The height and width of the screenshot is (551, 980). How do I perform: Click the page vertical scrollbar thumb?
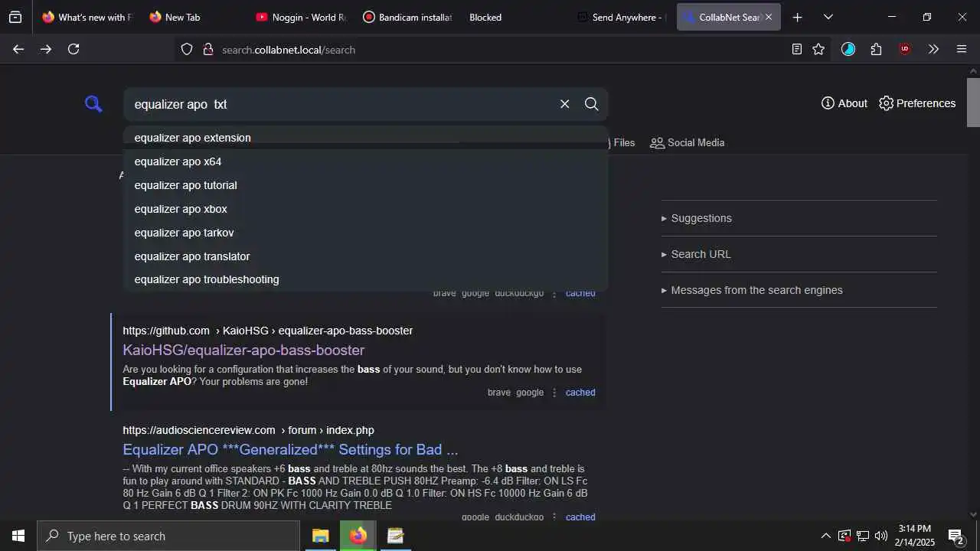click(x=973, y=102)
